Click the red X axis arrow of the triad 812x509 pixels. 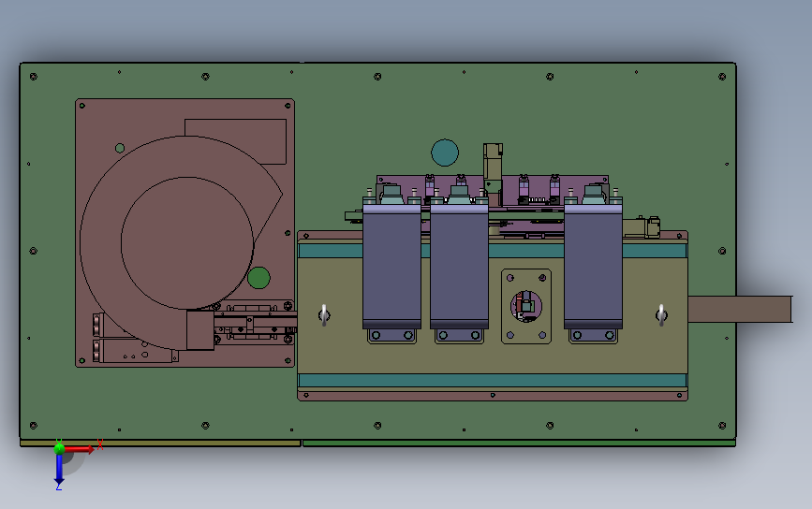79,449
